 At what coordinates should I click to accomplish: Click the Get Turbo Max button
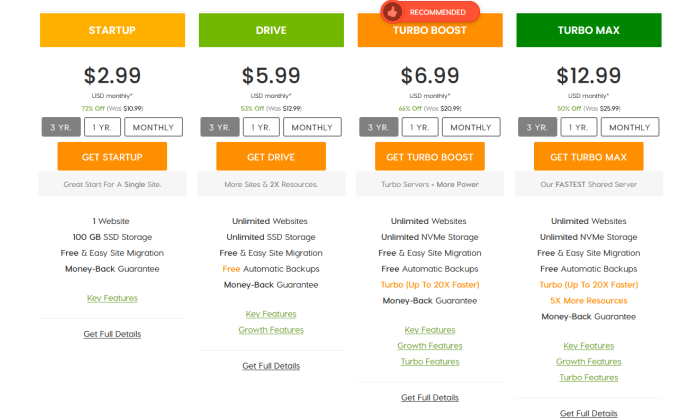pos(588,157)
